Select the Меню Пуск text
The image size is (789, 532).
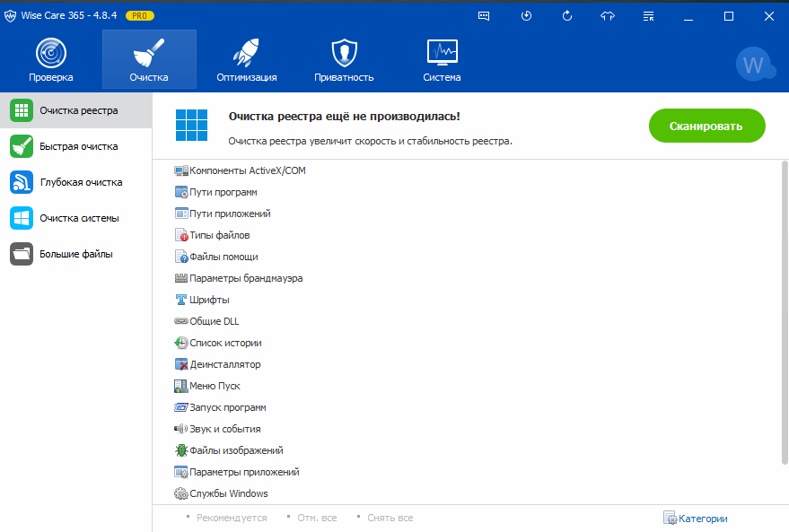click(x=215, y=386)
